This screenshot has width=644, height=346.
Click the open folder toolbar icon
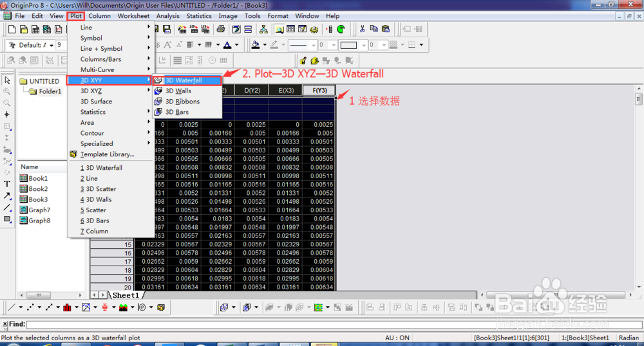pos(24,29)
